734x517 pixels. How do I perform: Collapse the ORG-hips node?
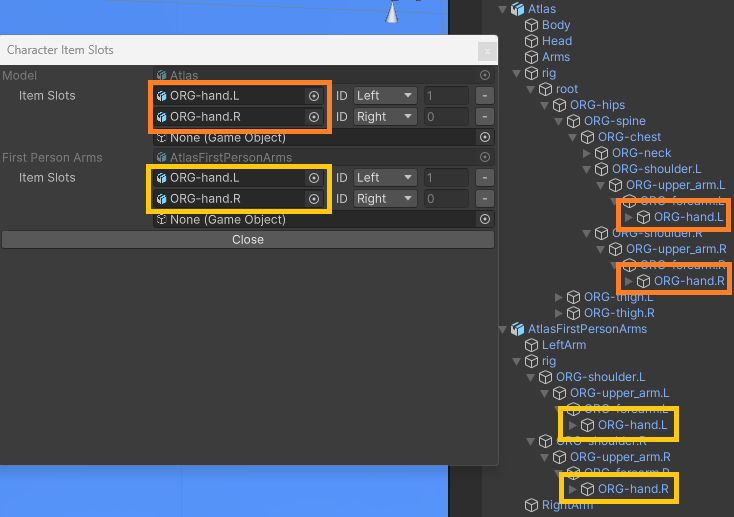pos(544,105)
